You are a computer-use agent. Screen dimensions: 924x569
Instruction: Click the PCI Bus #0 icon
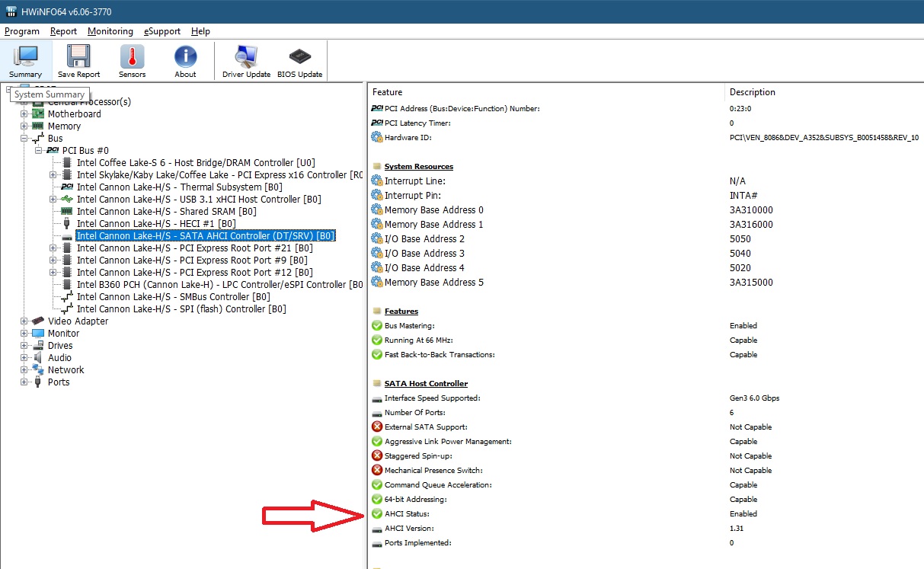pyautogui.click(x=53, y=150)
